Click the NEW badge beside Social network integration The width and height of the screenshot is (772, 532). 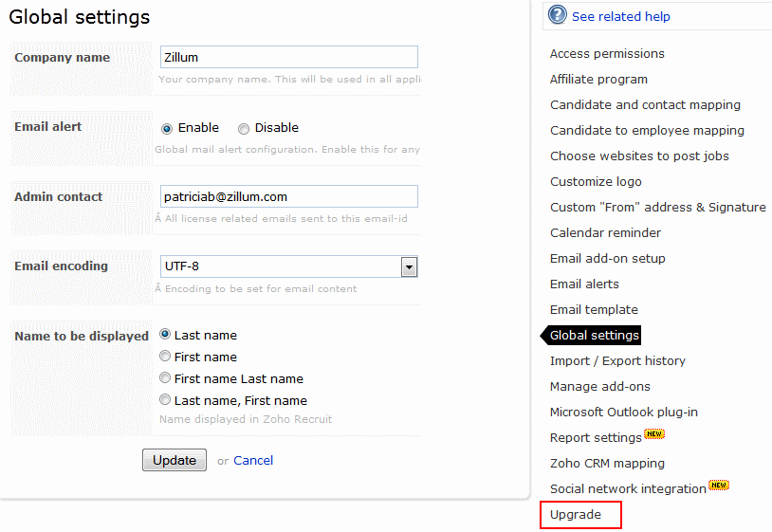tap(719, 486)
